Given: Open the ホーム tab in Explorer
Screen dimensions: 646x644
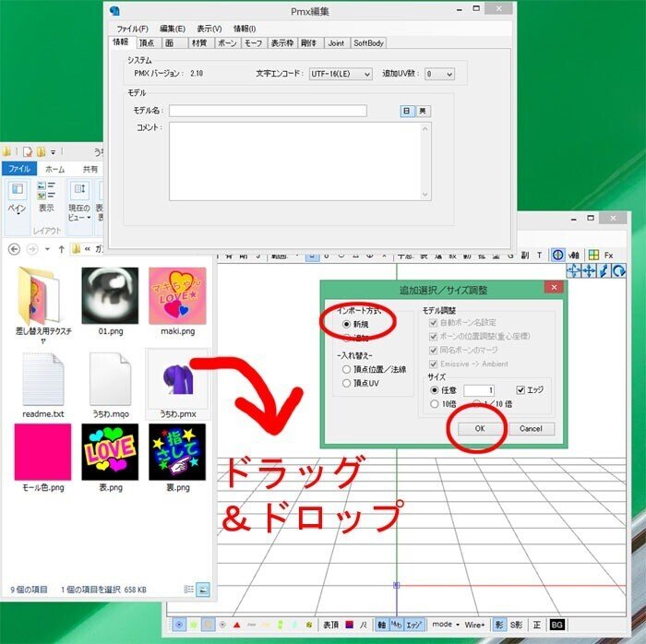Looking at the screenshot, I should point(54,169).
